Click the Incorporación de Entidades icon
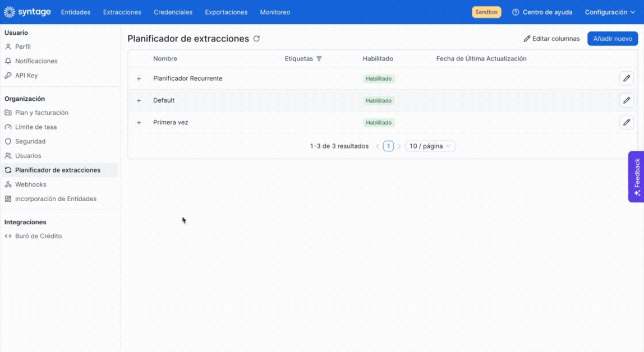 click(x=8, y=199)
